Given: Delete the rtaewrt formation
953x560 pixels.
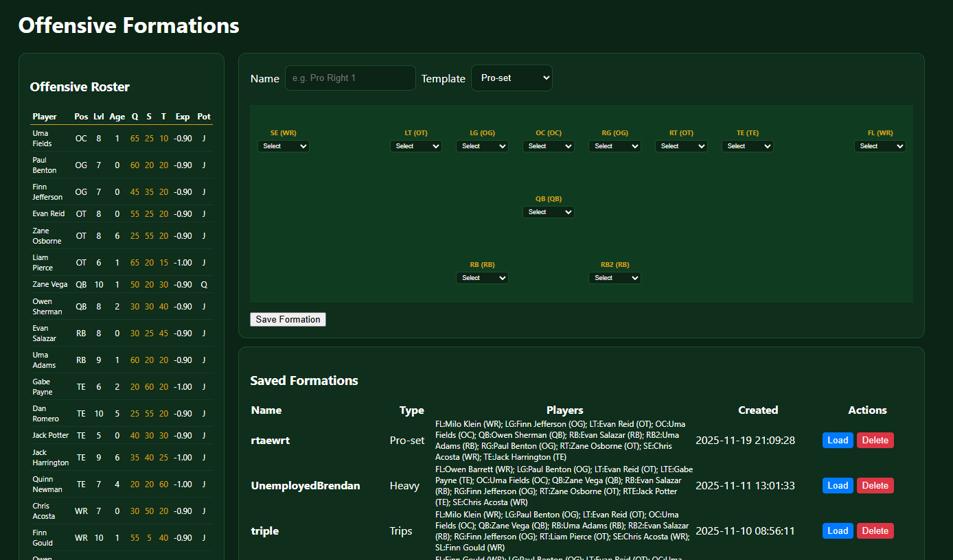Looking at the screenshot, I should [875, 441].
